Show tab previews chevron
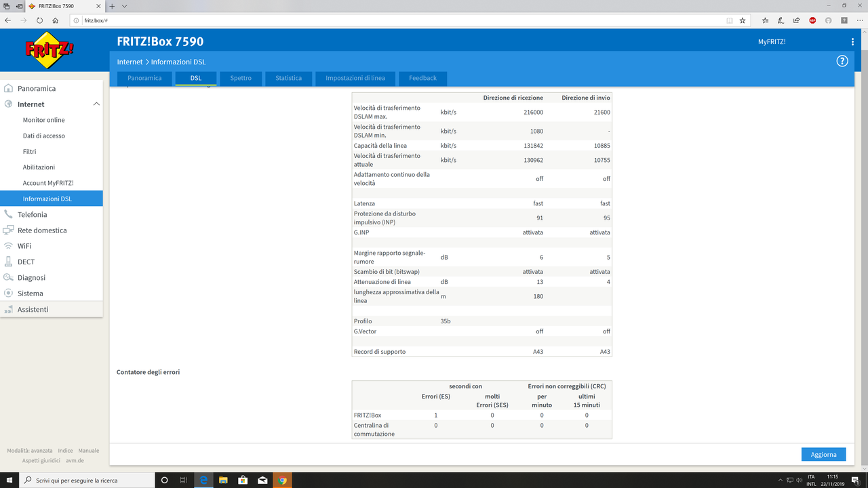868x488 pixels. click(125, 6)
